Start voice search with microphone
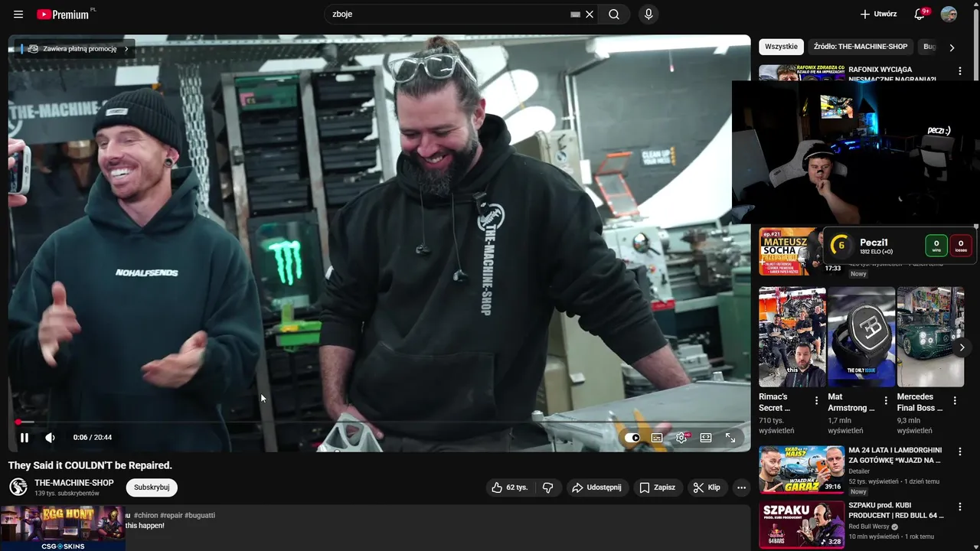This screenshot has height=551, width=980. [x=648, y=15]
